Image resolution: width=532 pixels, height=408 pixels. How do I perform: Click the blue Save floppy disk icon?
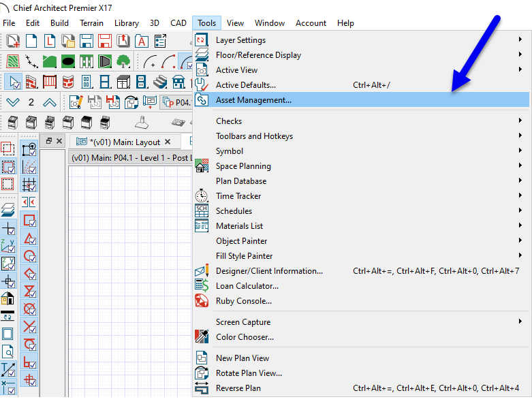(x=87, y=41)
